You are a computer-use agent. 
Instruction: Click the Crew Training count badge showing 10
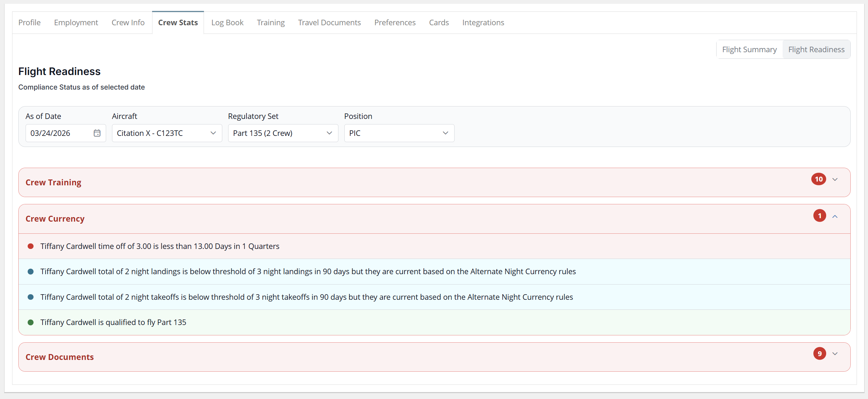coord(819,179)
